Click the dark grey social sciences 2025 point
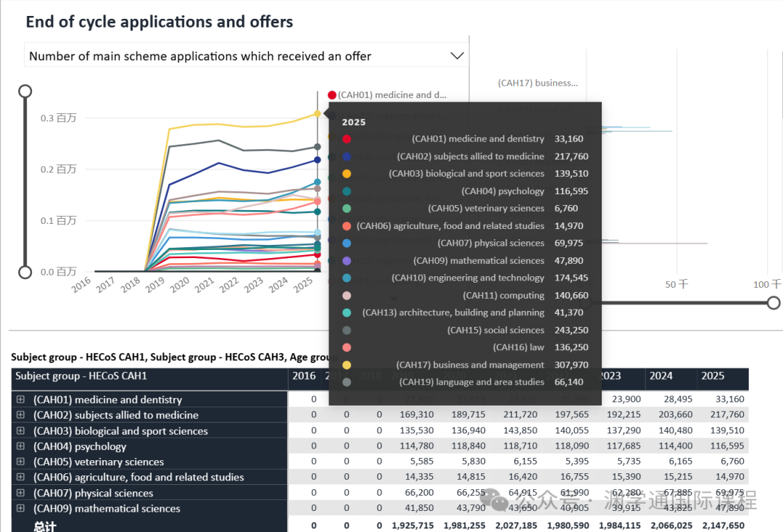This screenshot has width=783, height=532. tap(318, 147)
